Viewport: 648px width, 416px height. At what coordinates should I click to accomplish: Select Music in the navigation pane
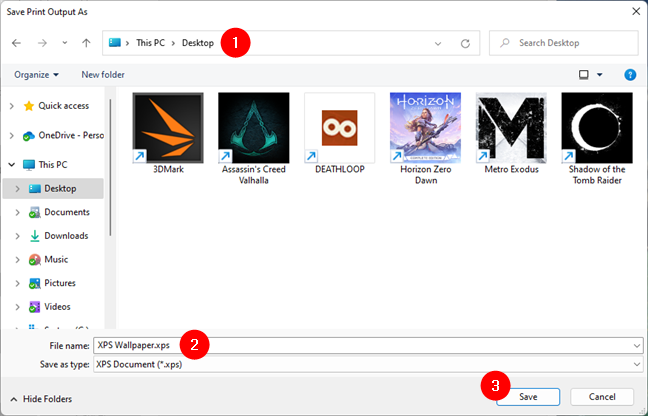click(56, 259)
